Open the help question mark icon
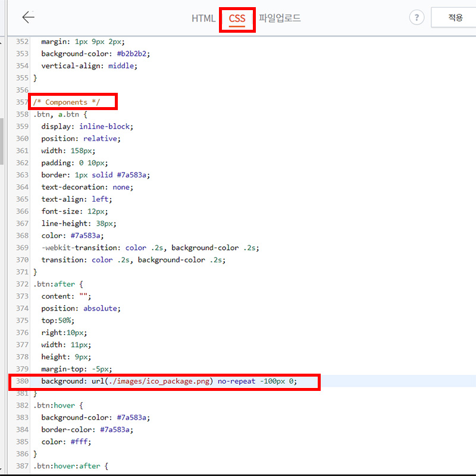 pos(416,18)
